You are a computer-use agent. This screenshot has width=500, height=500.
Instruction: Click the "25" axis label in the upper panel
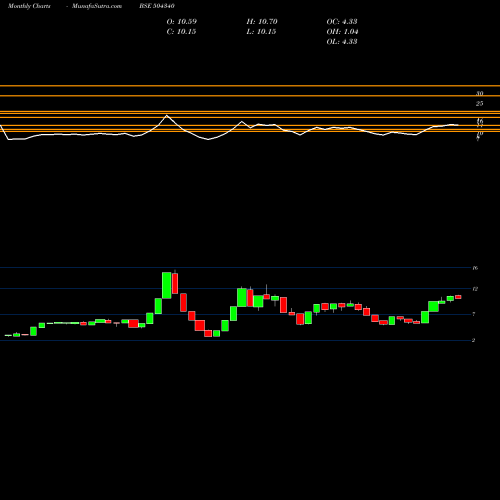[x=479, y=104]
